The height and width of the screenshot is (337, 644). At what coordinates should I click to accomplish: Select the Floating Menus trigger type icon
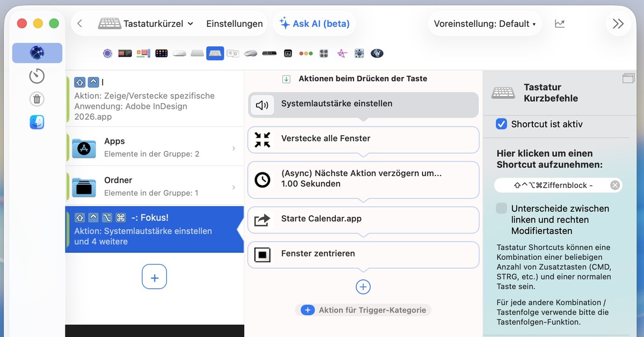pos(143,53)
